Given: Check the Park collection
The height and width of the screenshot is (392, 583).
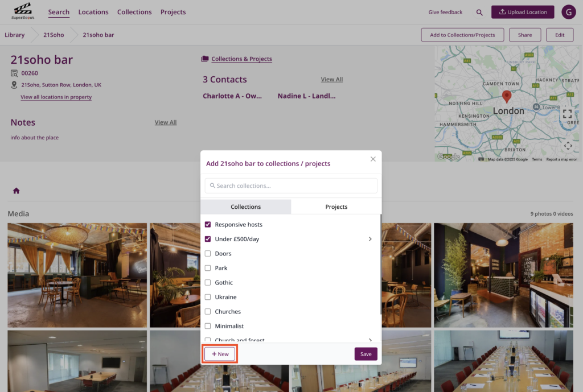Looking at the screenshot, I should [208, 268].
